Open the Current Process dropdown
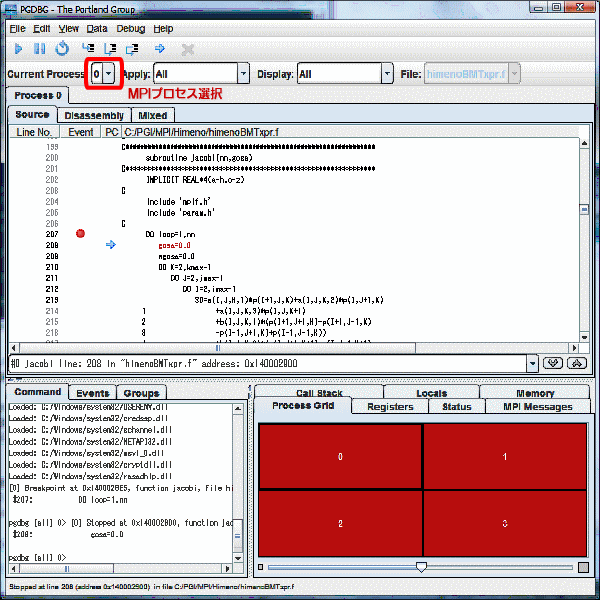This screenshot has width=600, height=600. click(x=108, y=74)
